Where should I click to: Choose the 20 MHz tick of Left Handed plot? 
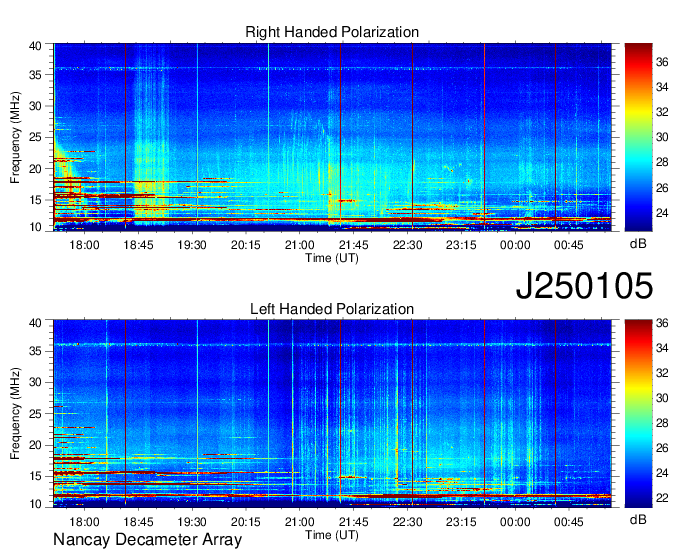pyautogui.click(x=35, y=445)
